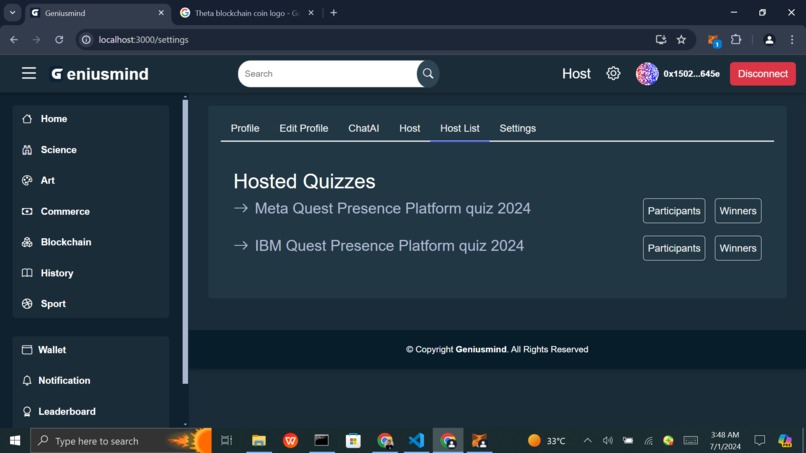Screen dimensions: 806x453
Task: Bookmark page with the star icon
Action: (x=681, y=40)
